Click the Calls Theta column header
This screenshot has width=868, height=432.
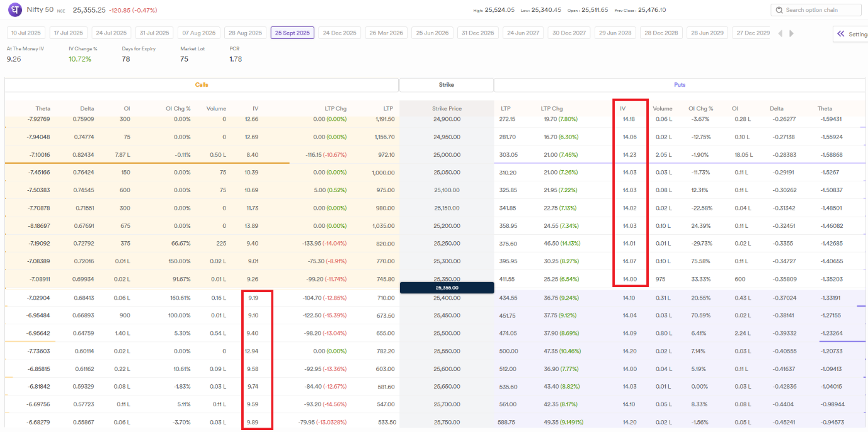(x=43, y=109)
